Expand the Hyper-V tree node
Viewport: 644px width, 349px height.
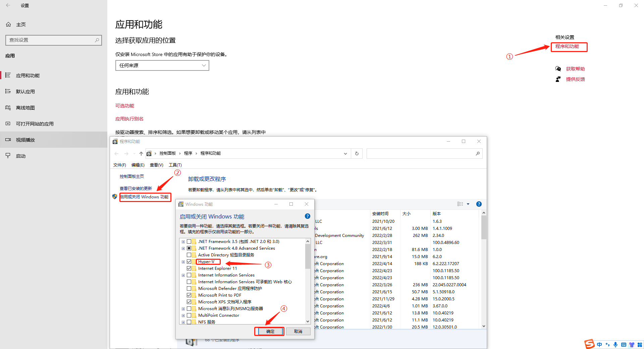click(x=183, y=261)
